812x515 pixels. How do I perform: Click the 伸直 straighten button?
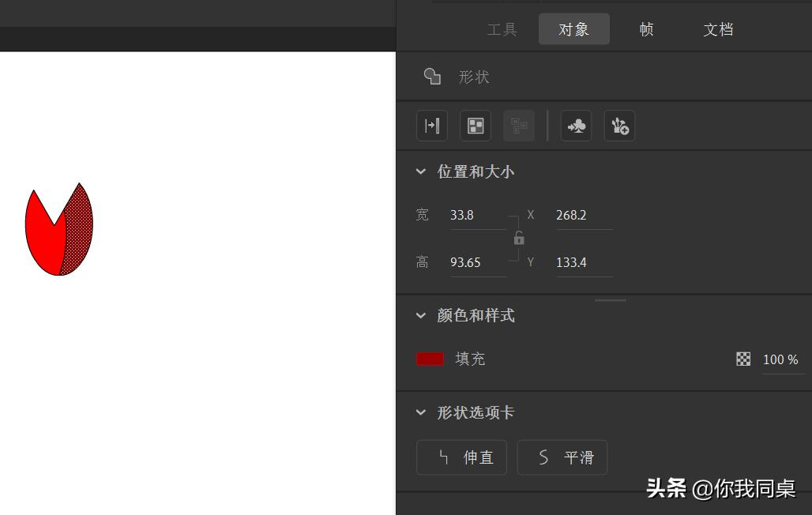pos(461,457)
